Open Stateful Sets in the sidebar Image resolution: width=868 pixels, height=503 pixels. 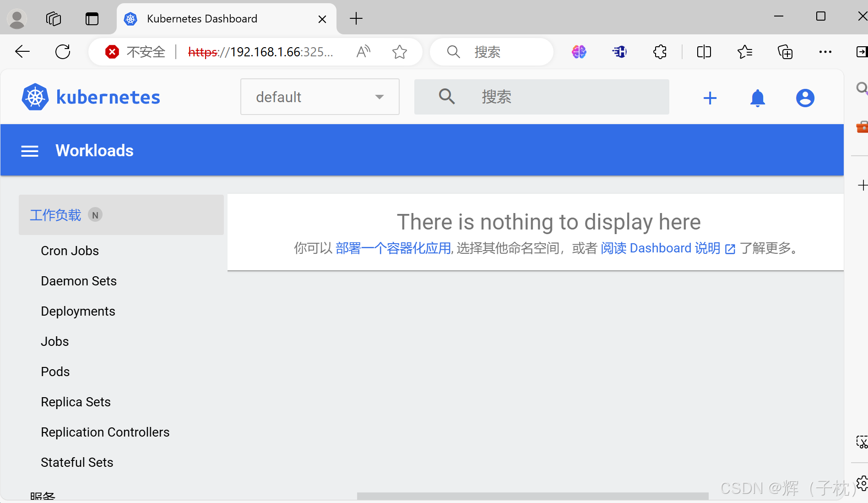[77, 462]
